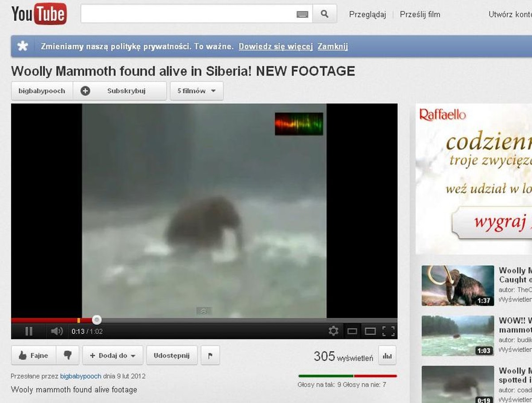Click the video title heading text
The image size is (532, 403).
(183, 71)
